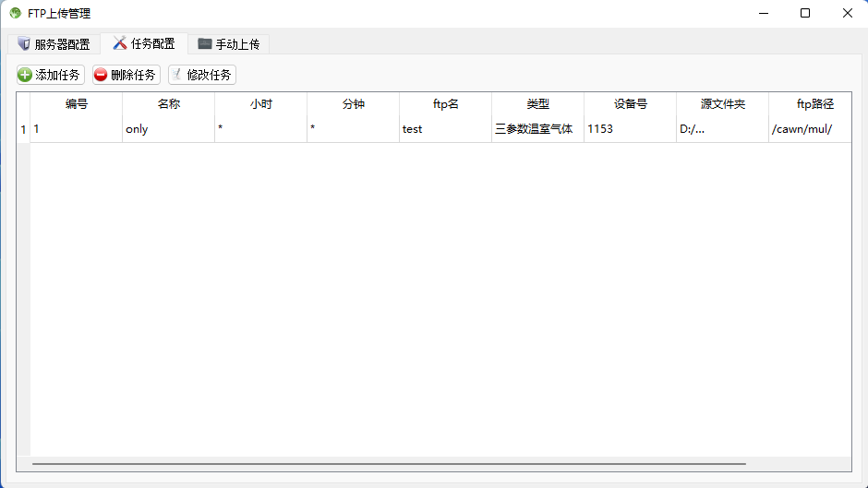Click the 删除任务 button
The image size is (868, 488).
click(127, 75)
